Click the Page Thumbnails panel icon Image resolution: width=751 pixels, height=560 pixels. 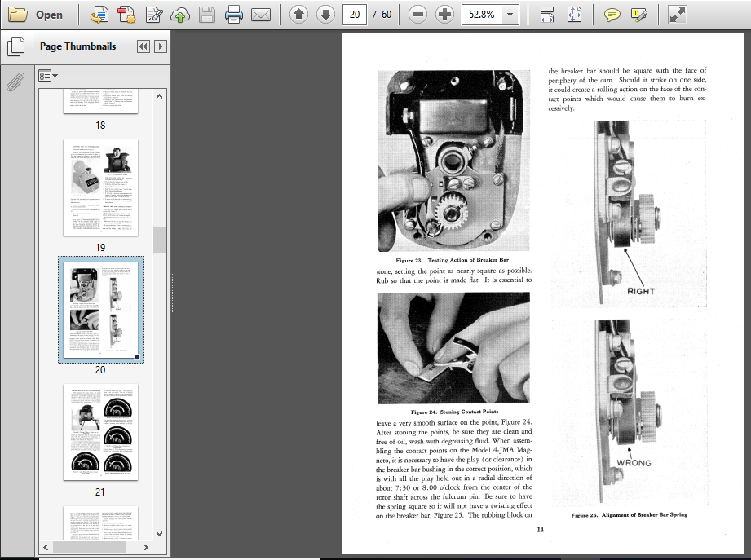[x=15, y=46]
